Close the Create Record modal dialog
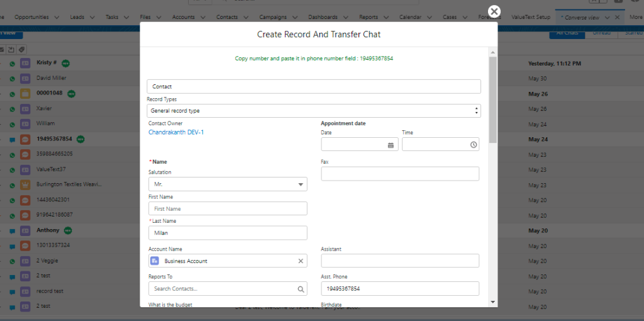The image size is (644, 321). coord(494,11)
